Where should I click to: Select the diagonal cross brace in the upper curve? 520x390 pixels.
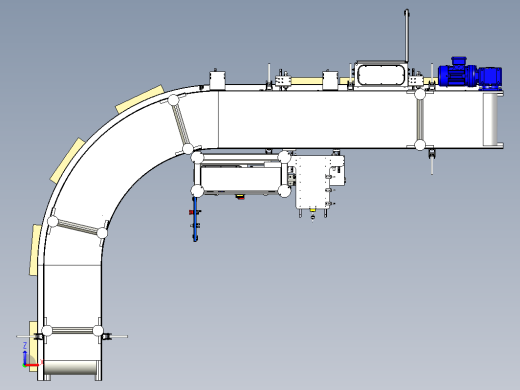(x=180, y=124)
